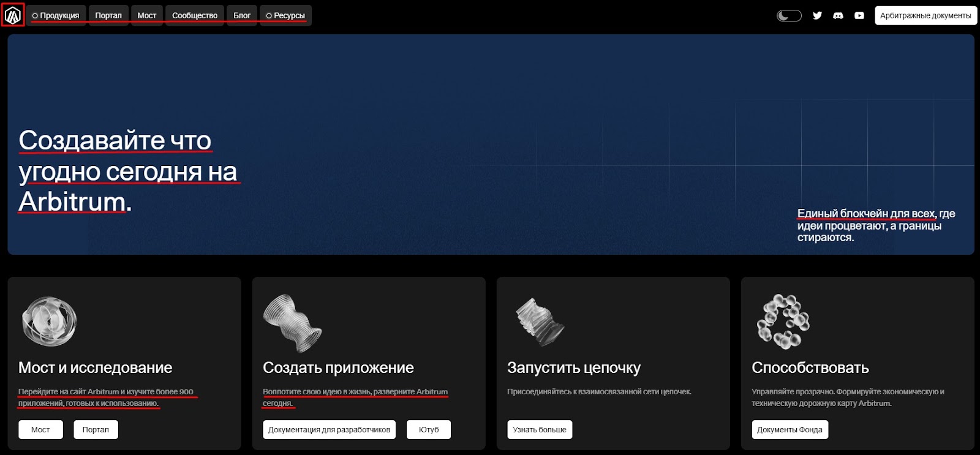Click the Мост button in the first card

pos(40,429)
